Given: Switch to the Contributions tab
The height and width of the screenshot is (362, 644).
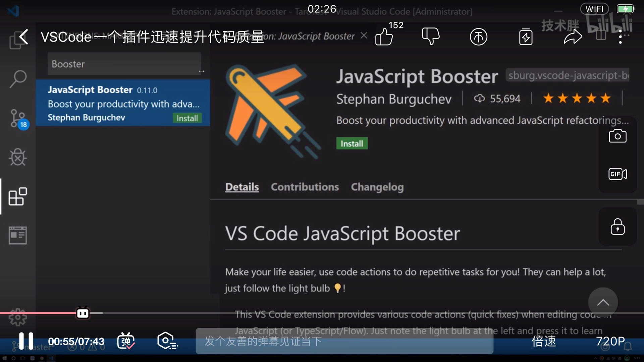Looking at the screenshot, I should [x=305, y=186].
